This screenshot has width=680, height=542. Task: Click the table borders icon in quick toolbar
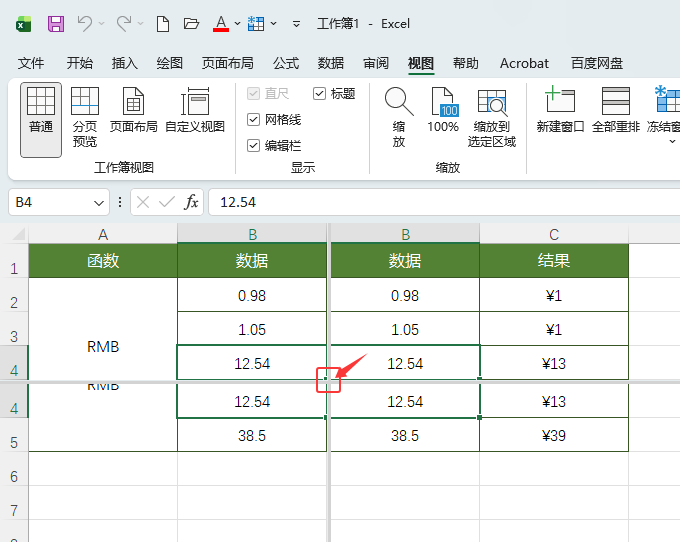(256, 24)
